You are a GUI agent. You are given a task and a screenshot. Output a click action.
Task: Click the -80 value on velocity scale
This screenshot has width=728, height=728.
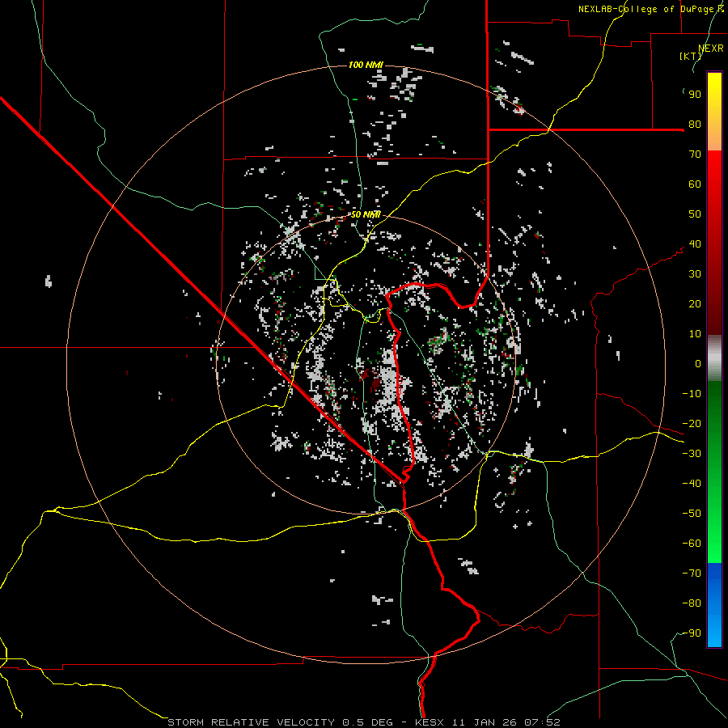click(692, 603)
